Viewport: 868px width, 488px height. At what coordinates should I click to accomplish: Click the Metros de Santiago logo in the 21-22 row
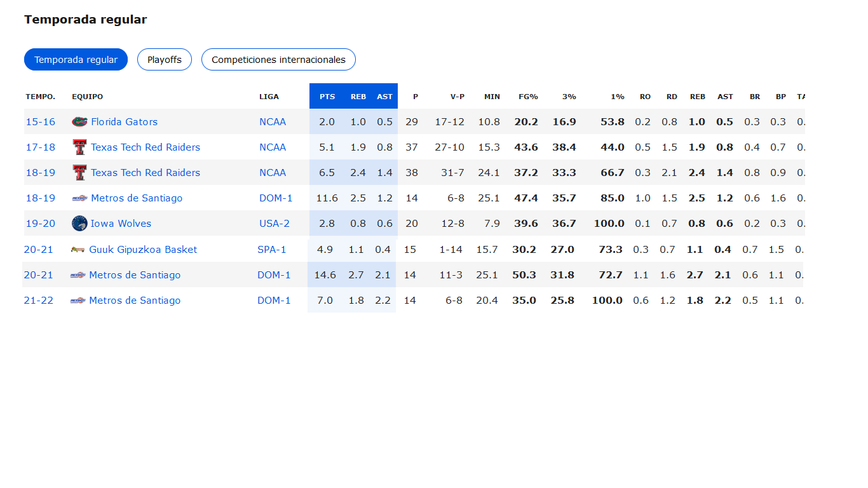point(78,301)
